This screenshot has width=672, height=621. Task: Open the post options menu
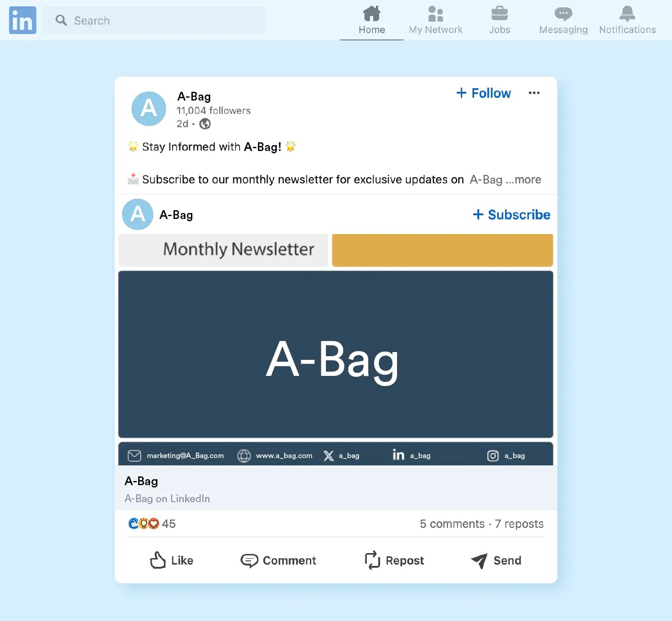pos(534,93)
